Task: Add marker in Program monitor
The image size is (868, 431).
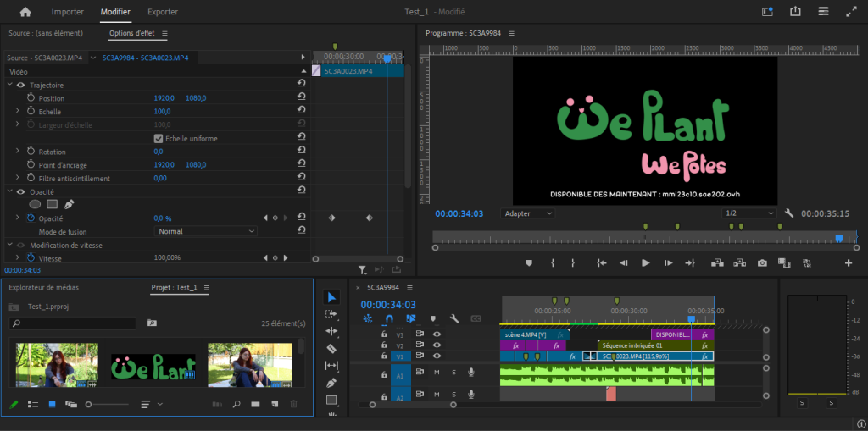Action: (x=529, y=263)
